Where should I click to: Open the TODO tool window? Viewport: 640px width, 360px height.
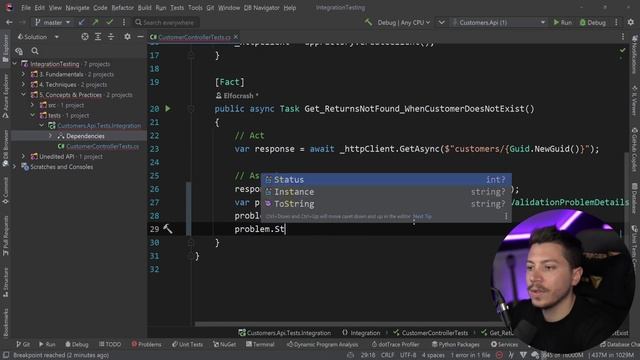110,344
